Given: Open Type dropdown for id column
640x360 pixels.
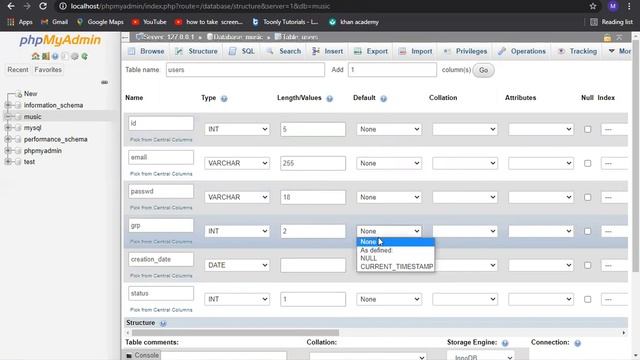Looking at the screenshot, I should pyautogui.click(x=237, y=129).
